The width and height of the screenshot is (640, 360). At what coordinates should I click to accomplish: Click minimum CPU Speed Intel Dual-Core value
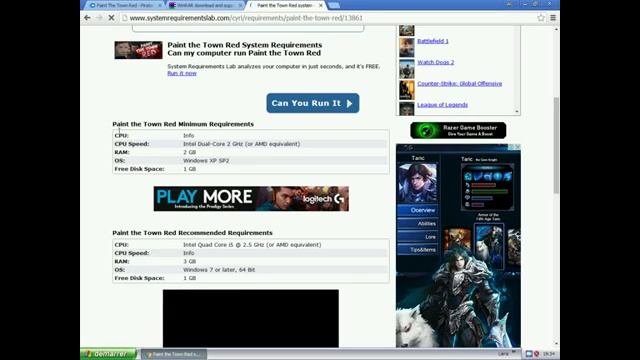[242, 144]
